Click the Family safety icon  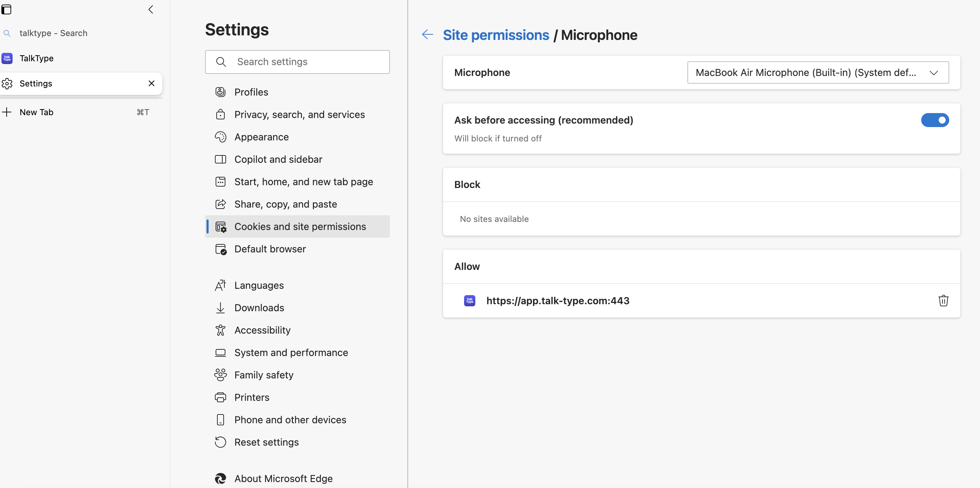220,375
